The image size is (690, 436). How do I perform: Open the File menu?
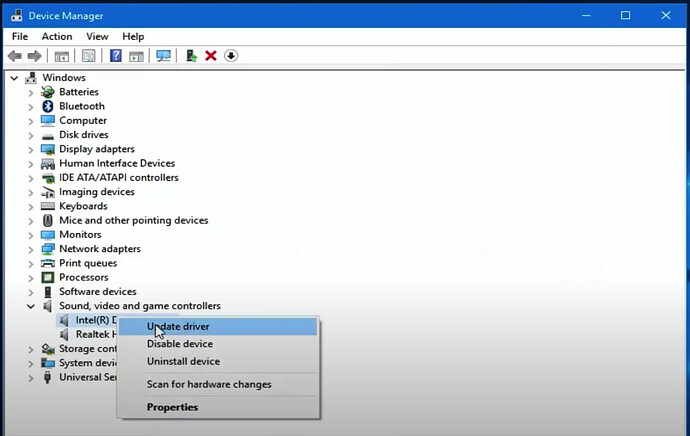20,37
